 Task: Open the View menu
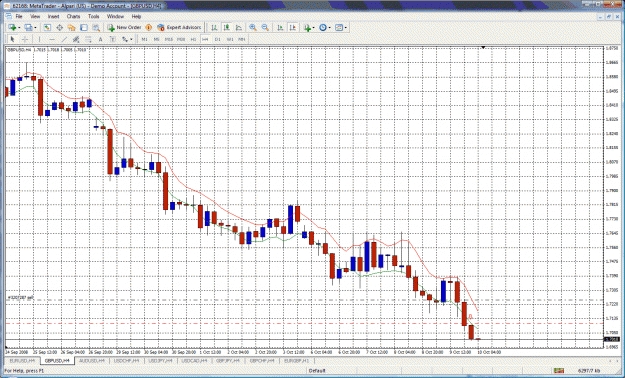point(35,16)
